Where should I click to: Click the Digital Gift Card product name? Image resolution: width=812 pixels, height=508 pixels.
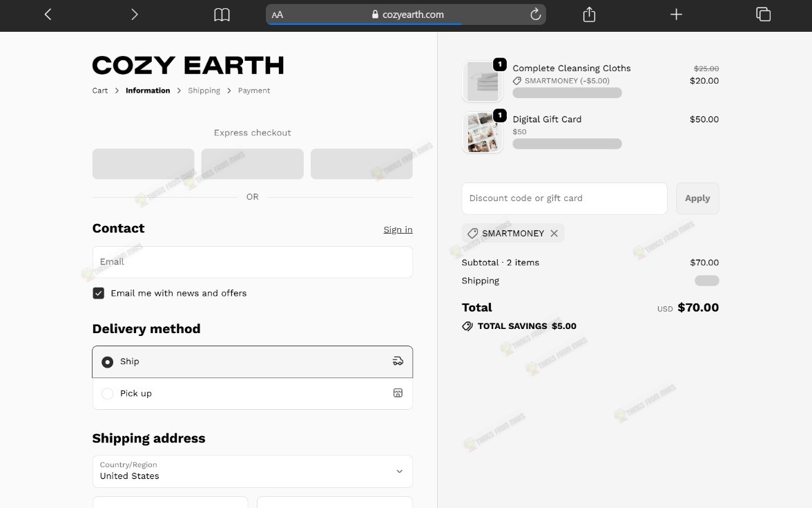(x=547, y=119)
